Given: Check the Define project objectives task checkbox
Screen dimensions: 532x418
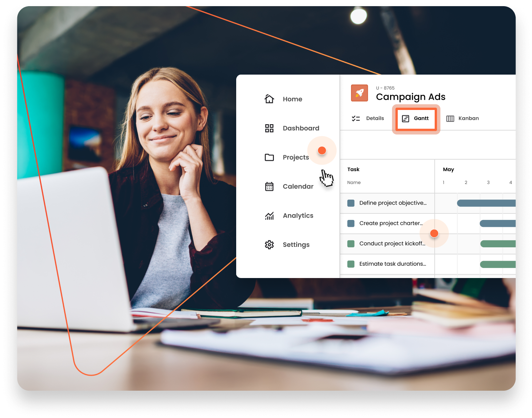Looking at the screenshot, I should [351, 203].
